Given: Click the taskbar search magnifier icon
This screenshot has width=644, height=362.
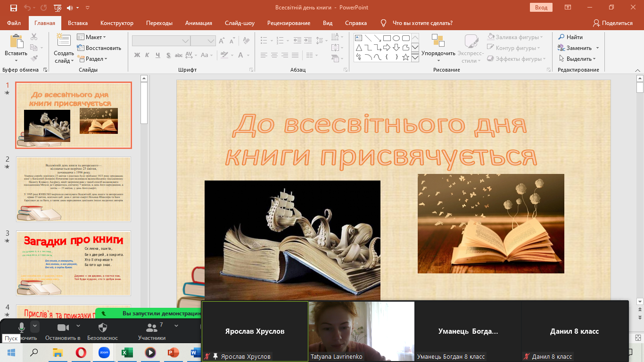Looking at the screenshot, I should [x=34, y=352].
